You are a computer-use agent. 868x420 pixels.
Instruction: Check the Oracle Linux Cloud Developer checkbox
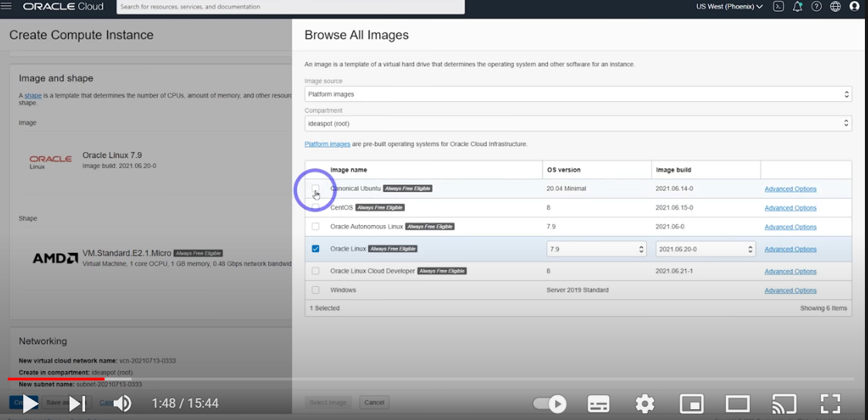[315, 271]
